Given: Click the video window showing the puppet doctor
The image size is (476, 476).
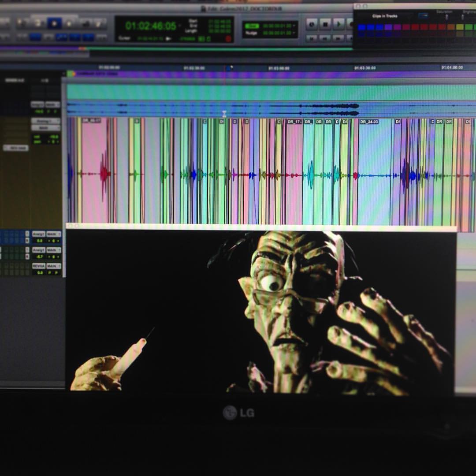Looking at the screenshot, I should pos(261,312).
